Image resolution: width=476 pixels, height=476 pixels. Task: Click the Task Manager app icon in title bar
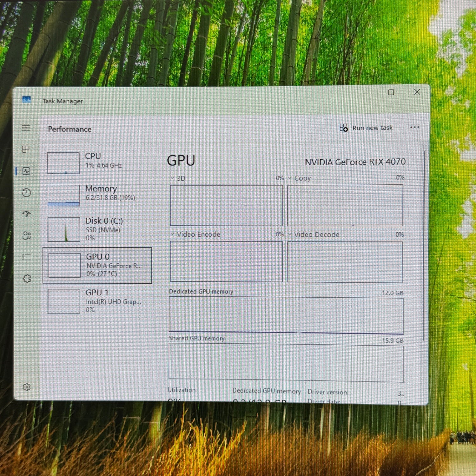coord(27,100)
